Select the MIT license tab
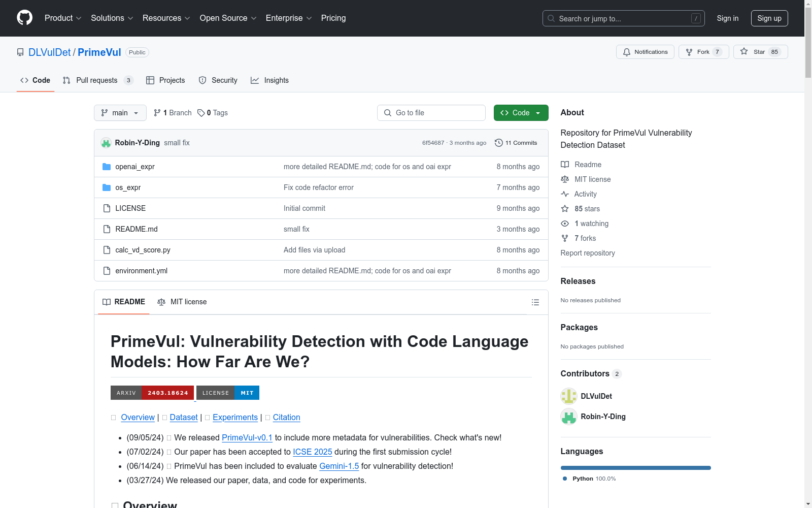The width and height of the screenshot is (812, 508). tap(182, 302)
